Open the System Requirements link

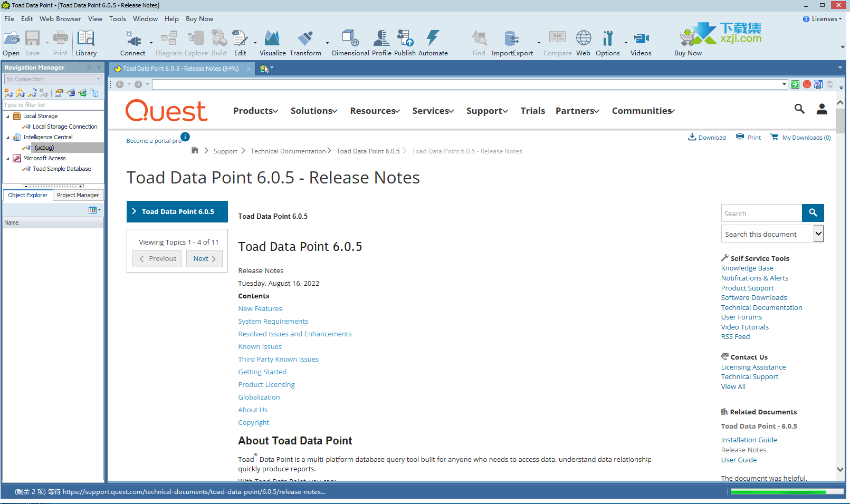[273, 321]
